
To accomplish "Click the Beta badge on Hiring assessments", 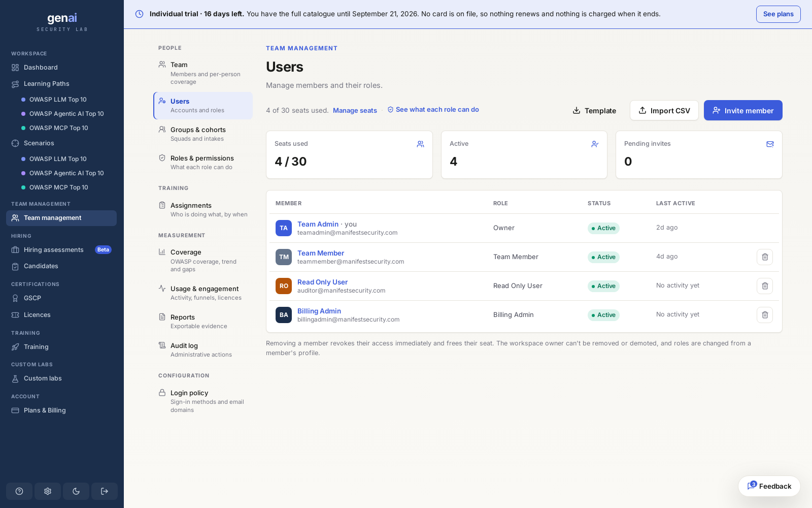I will 103,250.
